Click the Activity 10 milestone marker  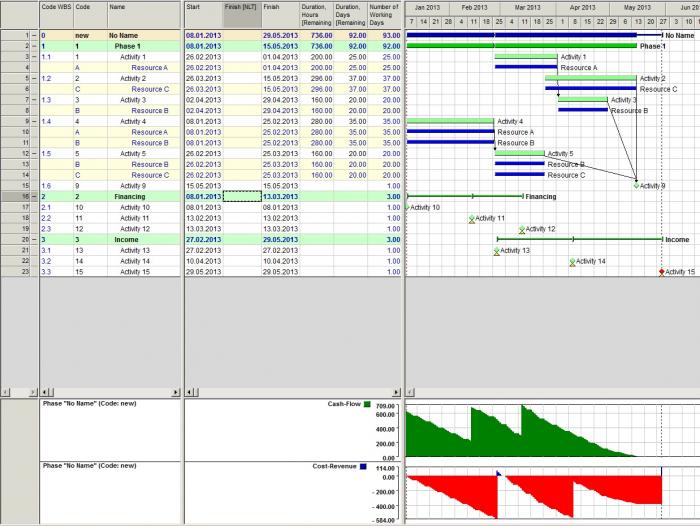tap(407, 208)
